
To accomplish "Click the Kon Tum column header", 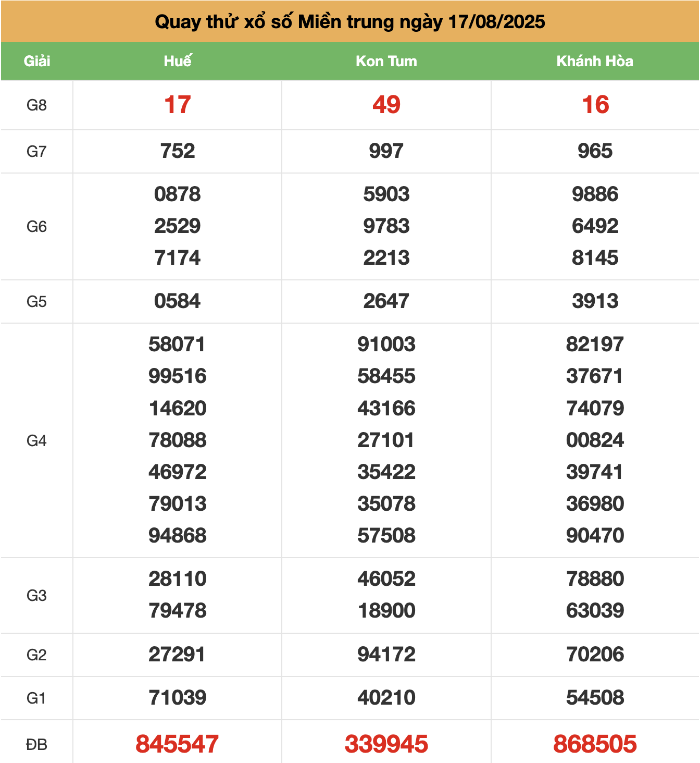I will click(386, 61).
